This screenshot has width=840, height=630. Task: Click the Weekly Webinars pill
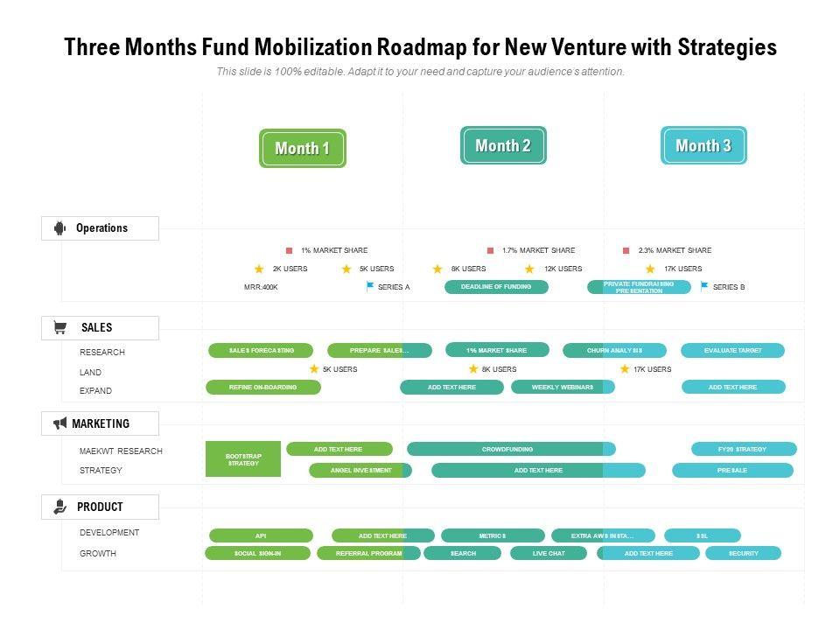pyautogui.click(x=563, y=387)
